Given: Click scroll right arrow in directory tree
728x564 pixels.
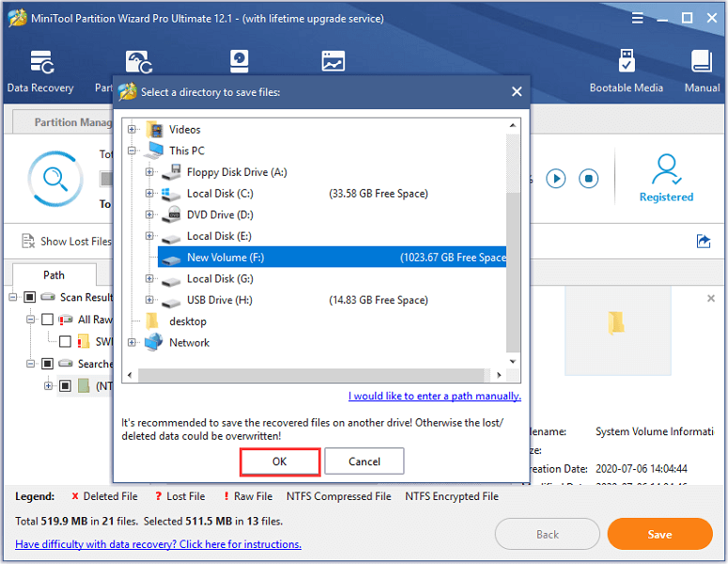Looking at the screenshot, I should tap(499, 375).
